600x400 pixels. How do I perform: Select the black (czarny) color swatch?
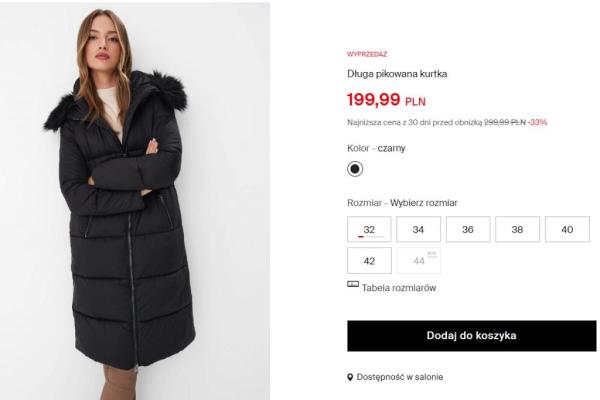(355, 169)
